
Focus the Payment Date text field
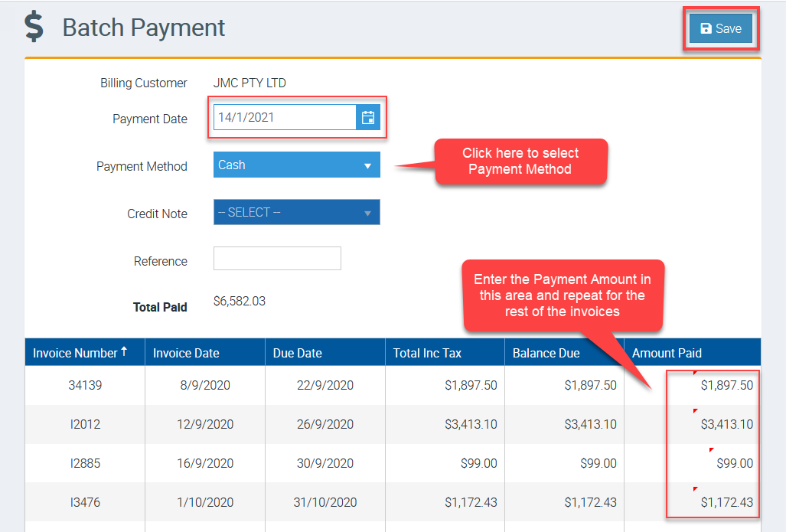285,117
